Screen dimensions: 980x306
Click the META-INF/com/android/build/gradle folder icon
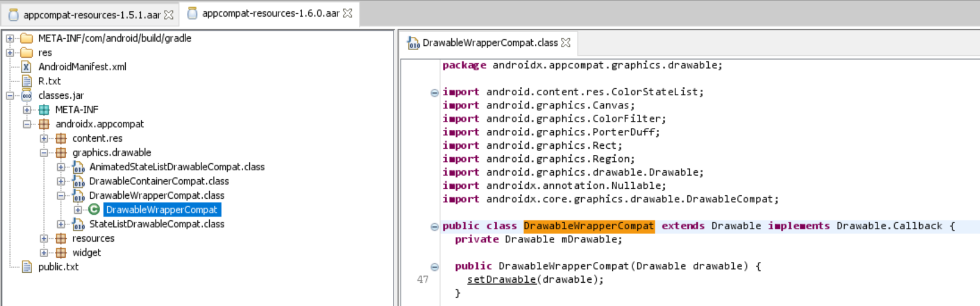click(27, 38)
